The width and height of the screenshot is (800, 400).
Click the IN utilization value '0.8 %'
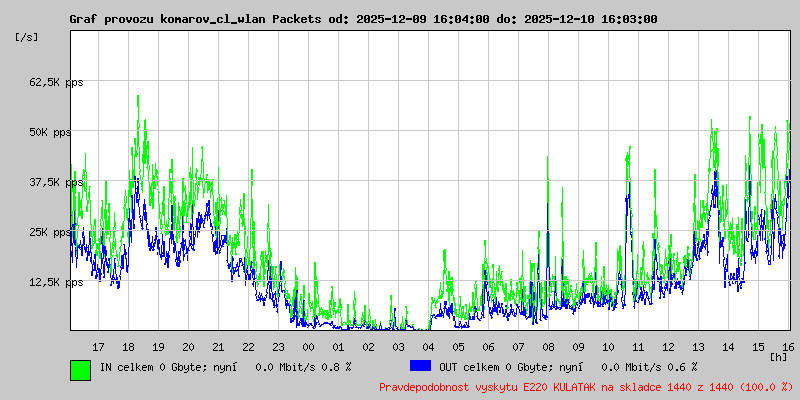pyautogui.click(x=337, y=367)
